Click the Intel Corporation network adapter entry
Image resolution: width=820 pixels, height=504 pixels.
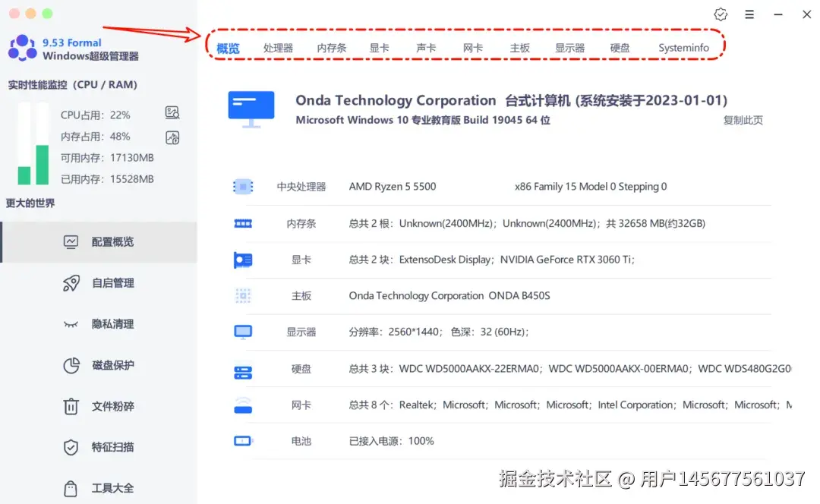coord(635,405)
